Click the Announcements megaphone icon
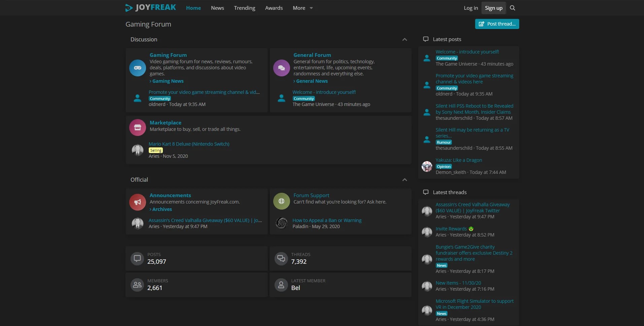Image resolution: width=644 pixels, height=326 pixels. pyautogui.click(x=138, y=202)
